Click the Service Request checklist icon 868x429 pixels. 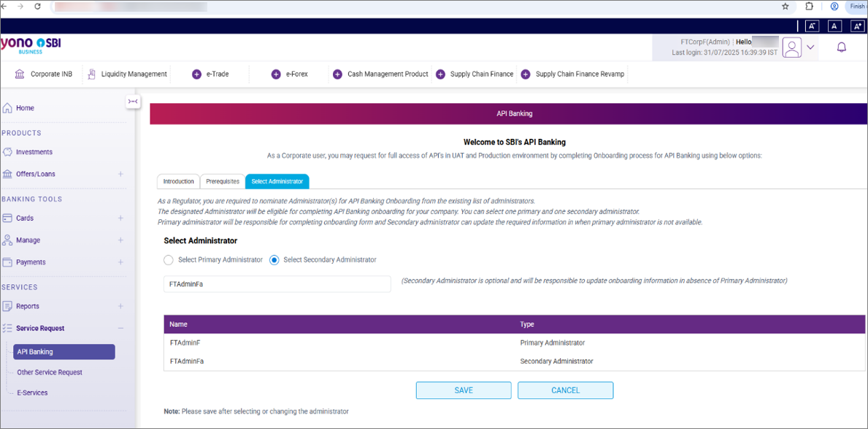tap(8, 328)
